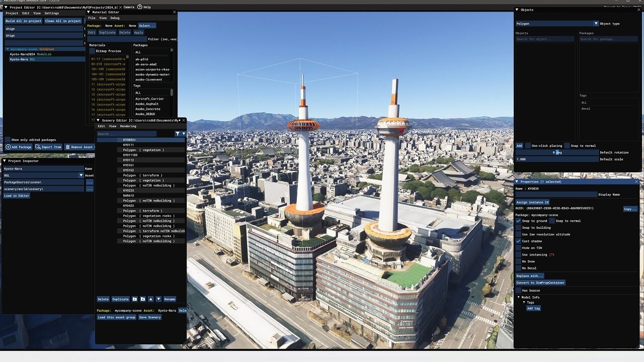The image size is (644, 362).
Task: Click the move-down arrow icon in Scenery Editor
Action: 158,299
